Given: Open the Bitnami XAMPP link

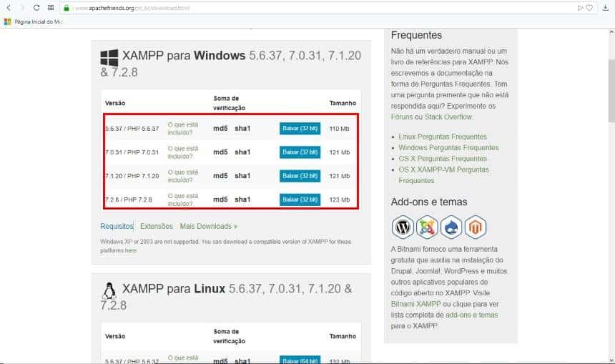Looking at the screenshot, I should point(415,304).
